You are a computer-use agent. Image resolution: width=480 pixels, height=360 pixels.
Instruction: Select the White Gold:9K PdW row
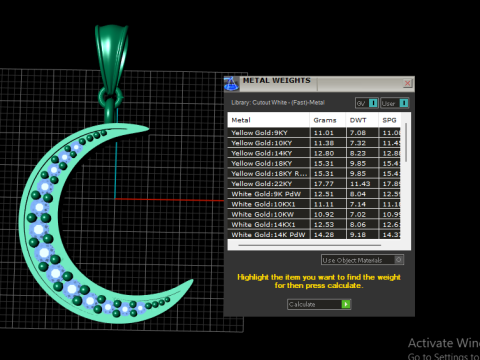pos(314,194)
